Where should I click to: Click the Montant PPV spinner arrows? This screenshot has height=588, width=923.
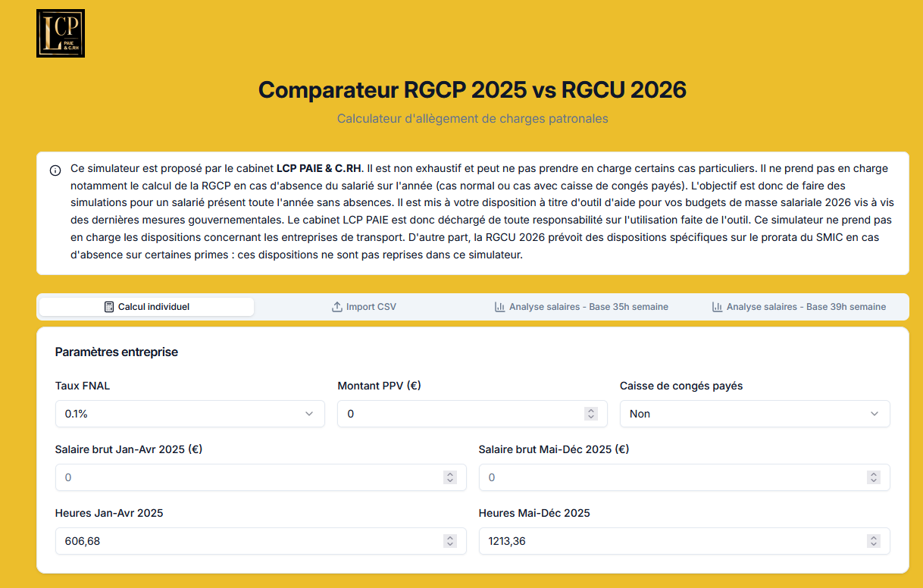591,414
